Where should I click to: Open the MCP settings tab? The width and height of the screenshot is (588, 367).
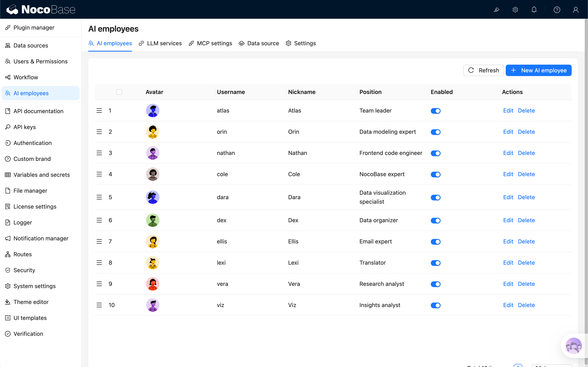pos(210,43)
